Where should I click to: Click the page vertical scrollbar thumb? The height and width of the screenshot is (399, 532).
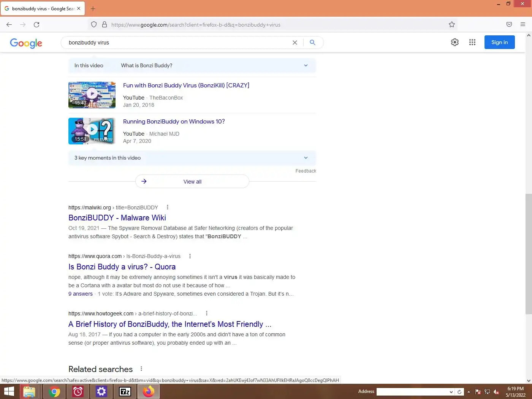pos(529,254)
